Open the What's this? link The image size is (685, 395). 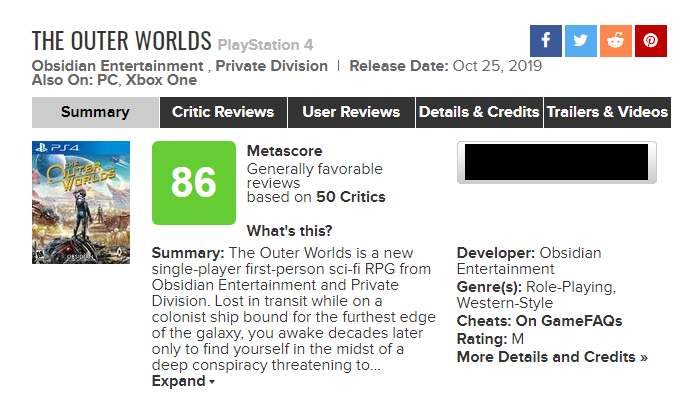tap(289, 231)
